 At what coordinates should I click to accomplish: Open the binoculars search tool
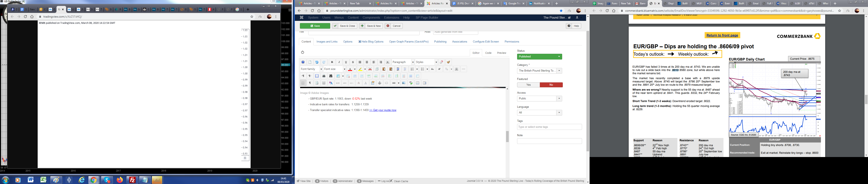(331, 76)
